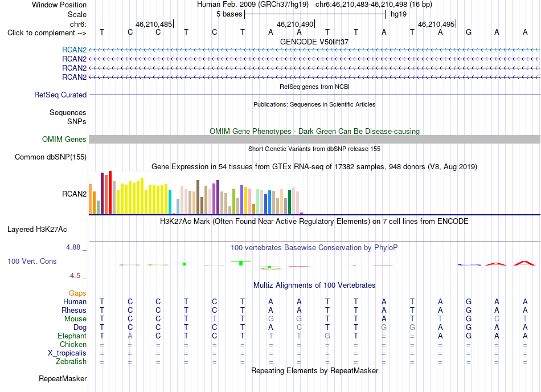541x392 pixels.
Task: Click the Dog species label
Action: [80, 328]
